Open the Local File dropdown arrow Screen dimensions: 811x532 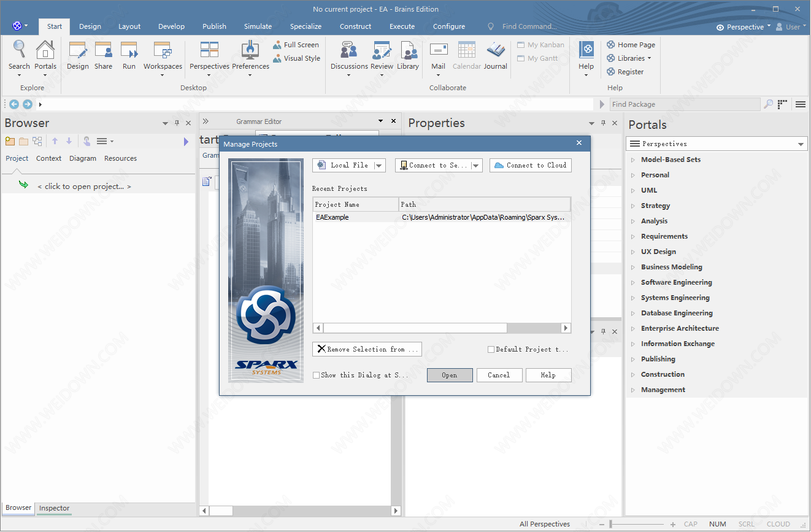pos(380,165)
